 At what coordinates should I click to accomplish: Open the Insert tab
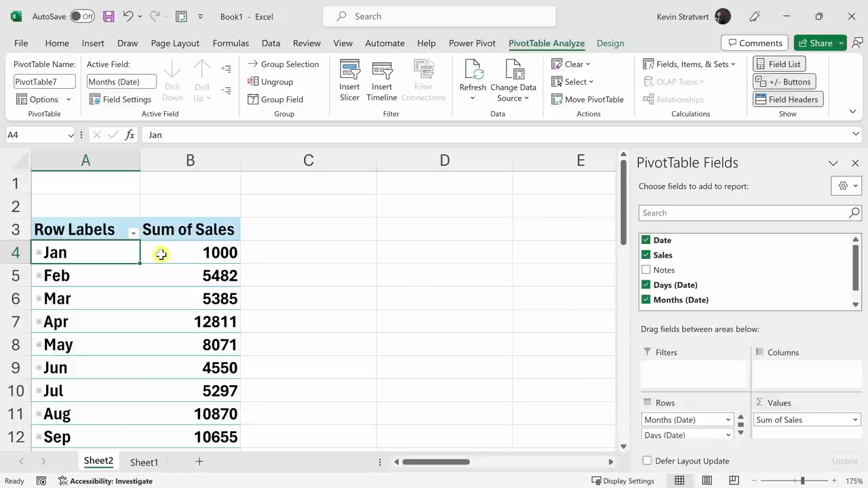point(93,43)
